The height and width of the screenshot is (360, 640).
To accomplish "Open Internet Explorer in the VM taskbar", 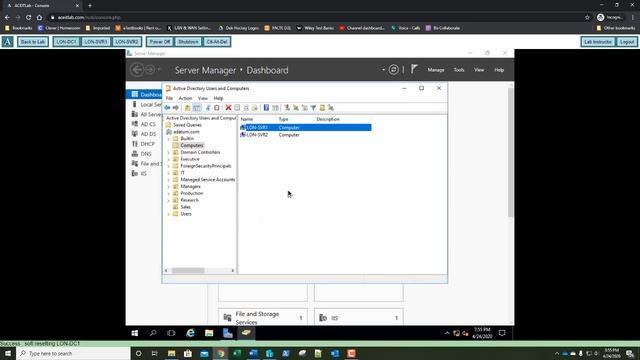I will pos(191,333).
